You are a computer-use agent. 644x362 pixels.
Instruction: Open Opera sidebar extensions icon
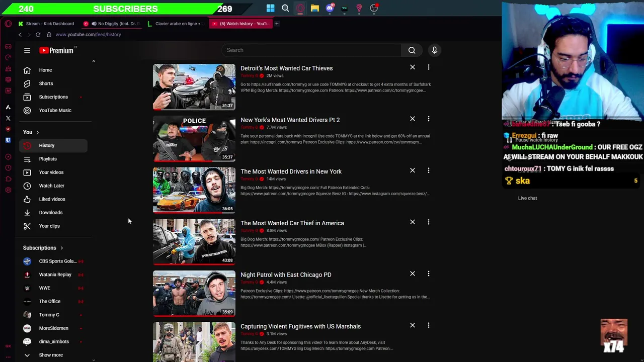[8, 179]
